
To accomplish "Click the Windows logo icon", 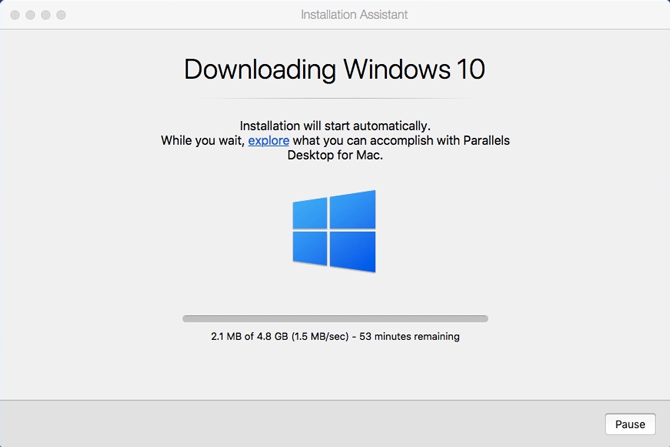I will click(334, 231).
